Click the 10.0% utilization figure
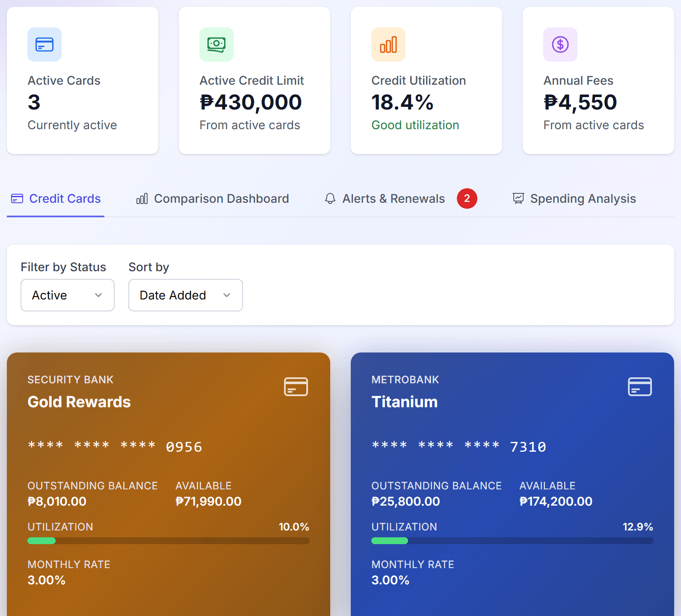Screen dimensions: 681x616 pos(294,527)
